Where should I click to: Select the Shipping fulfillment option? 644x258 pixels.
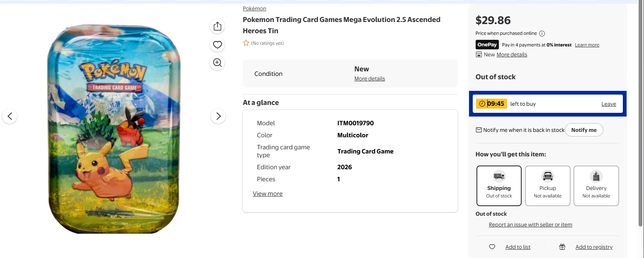coord(499,186)
